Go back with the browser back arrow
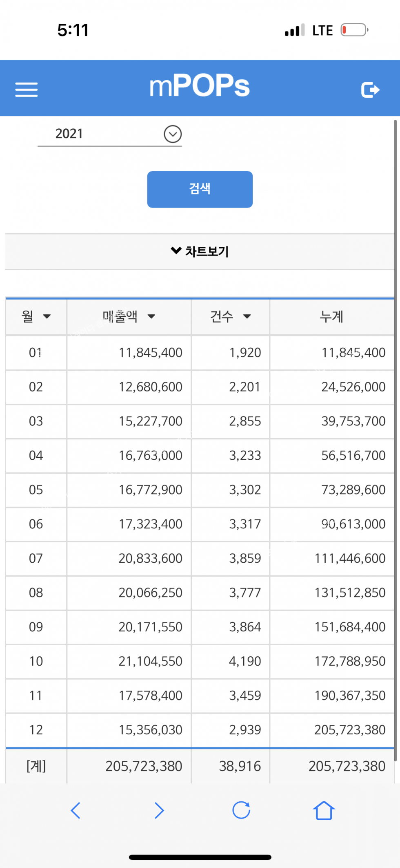The height and width of the screenshot is (868, 400). coord(76,810)
